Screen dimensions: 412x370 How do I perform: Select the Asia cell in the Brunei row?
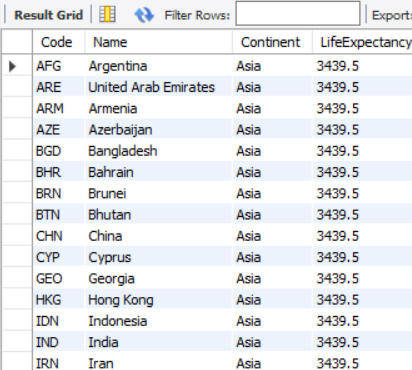click(272, 193)
